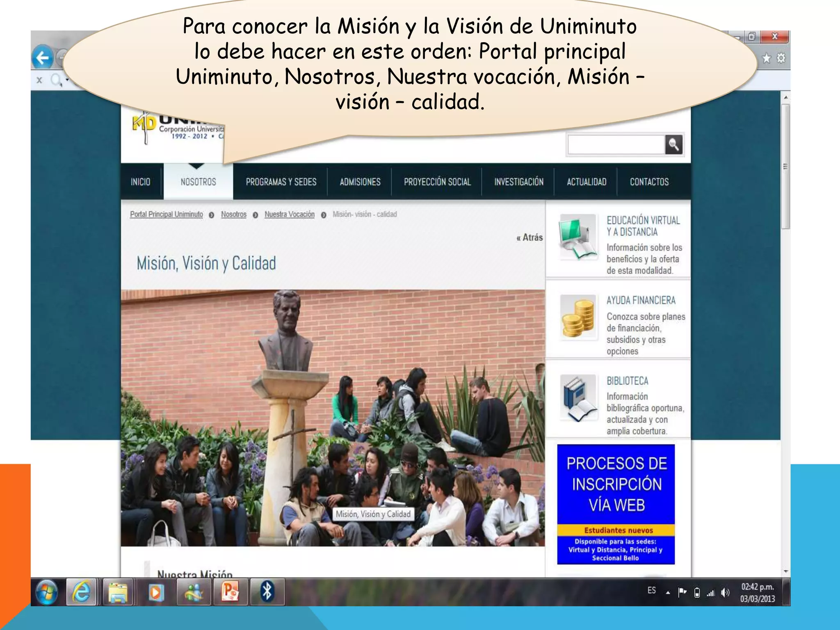This screenshot has width=840, height=630.
Task: Click the website search input field
Action: click(616, 145)
